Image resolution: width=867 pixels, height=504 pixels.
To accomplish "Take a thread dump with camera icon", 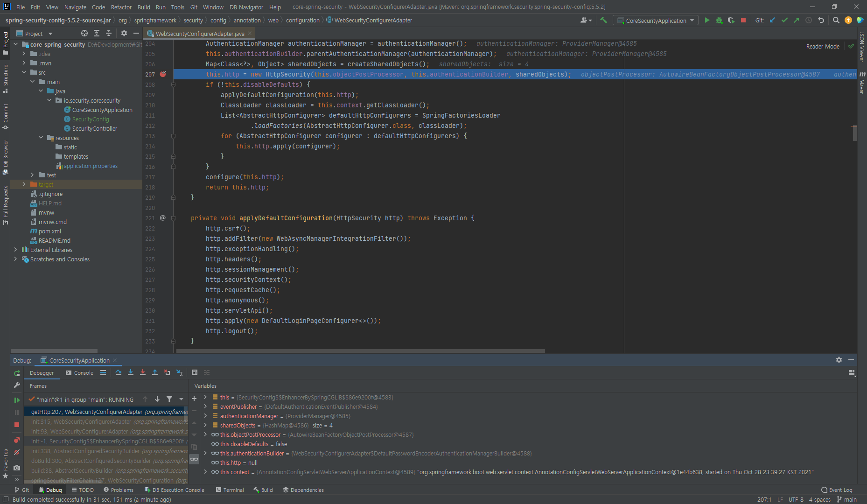I will point(17,467).
